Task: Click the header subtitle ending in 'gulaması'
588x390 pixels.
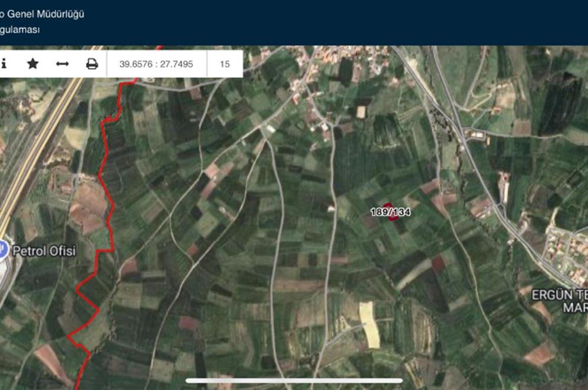Action: coord(20,29)
